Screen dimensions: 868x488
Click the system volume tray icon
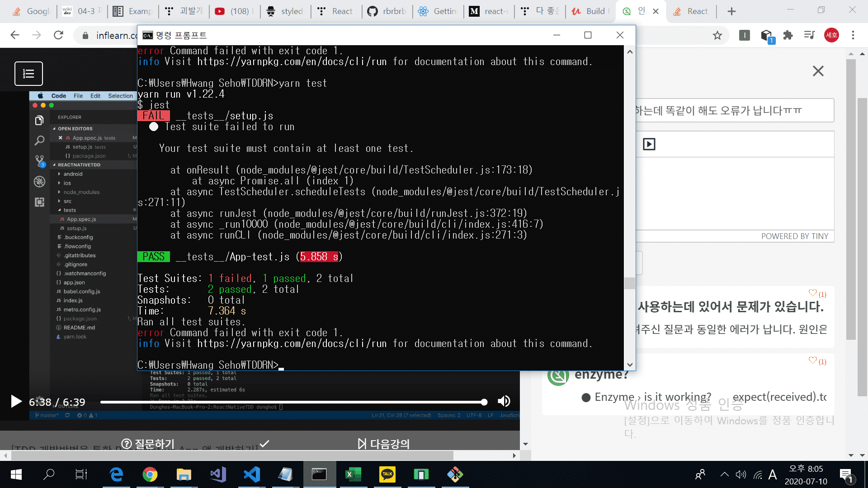(x=741, y=474)
